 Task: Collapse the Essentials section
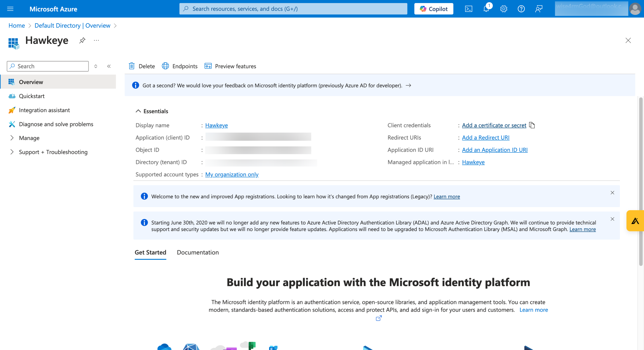pos(138,111)
